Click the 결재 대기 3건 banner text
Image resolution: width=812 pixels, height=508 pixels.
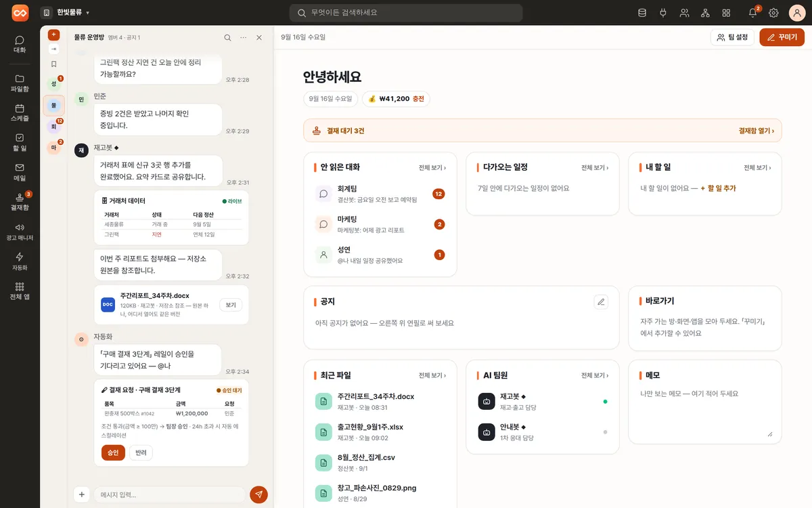click(x=345, y=131)
